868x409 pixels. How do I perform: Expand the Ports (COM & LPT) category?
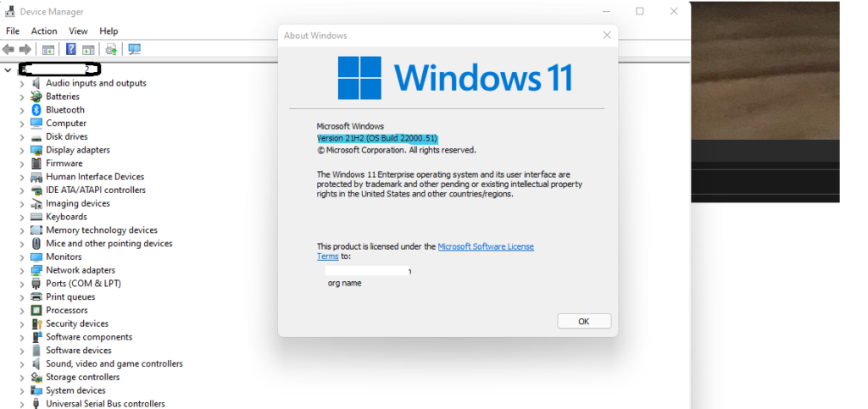coord(21,284)
